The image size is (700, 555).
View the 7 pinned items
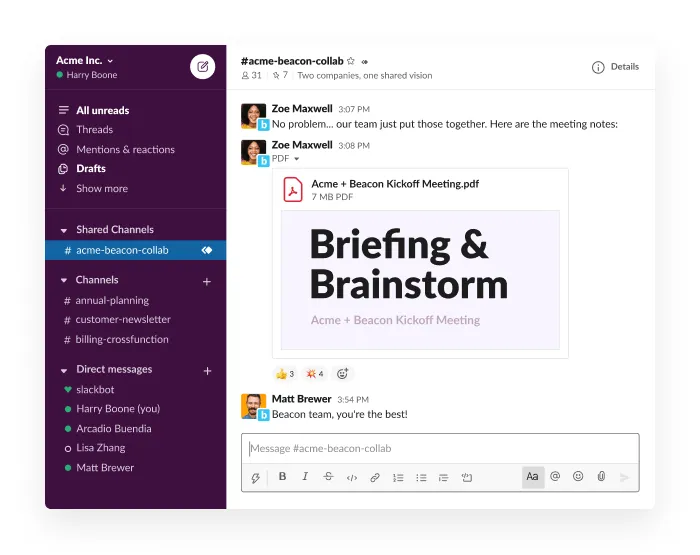280,75
